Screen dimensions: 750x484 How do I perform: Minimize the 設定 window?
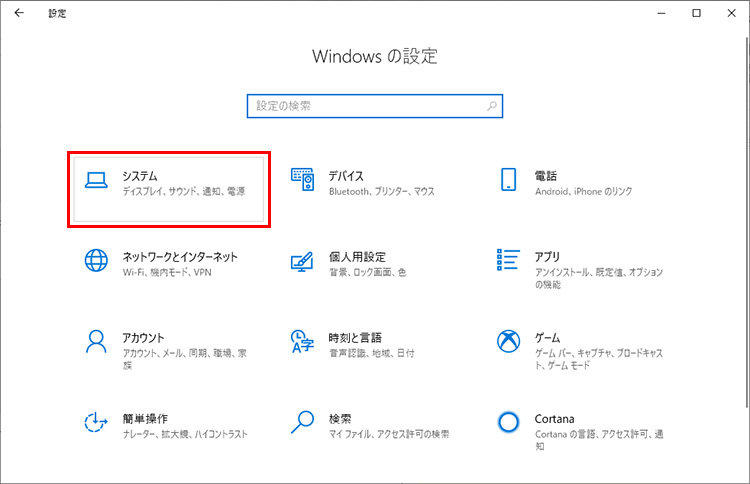(662, 13)
